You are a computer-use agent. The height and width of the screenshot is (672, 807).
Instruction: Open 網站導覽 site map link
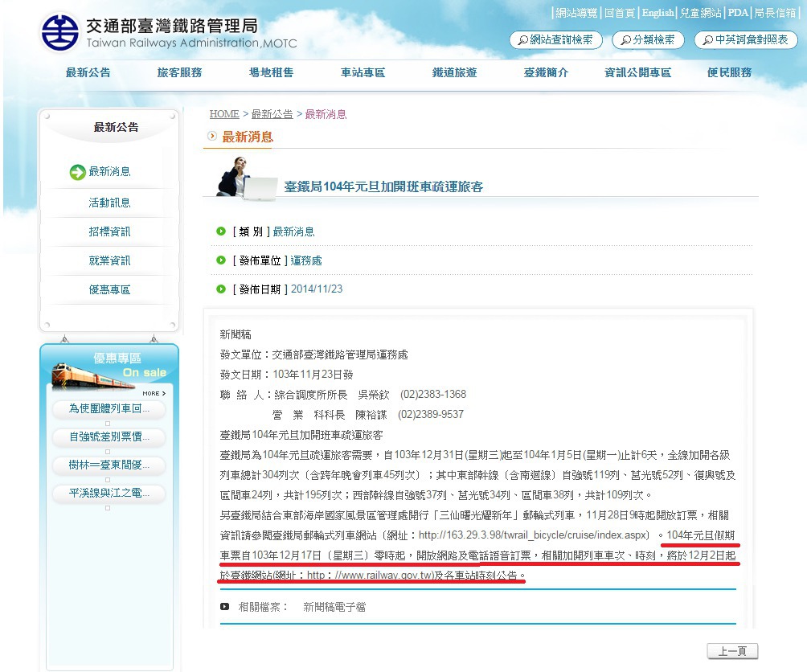click(576, 13)
